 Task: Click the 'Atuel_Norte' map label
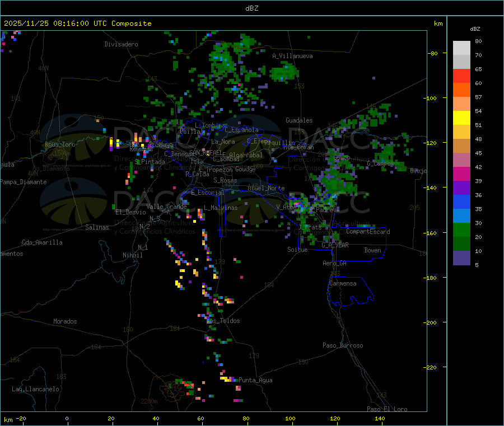click(266, 188)
